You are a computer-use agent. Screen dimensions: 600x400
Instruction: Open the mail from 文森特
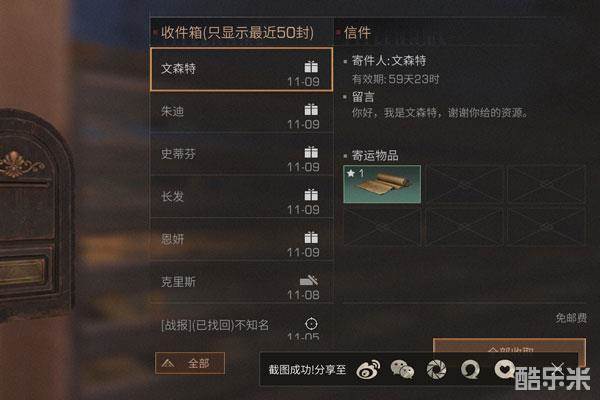[x=241, y=69]
